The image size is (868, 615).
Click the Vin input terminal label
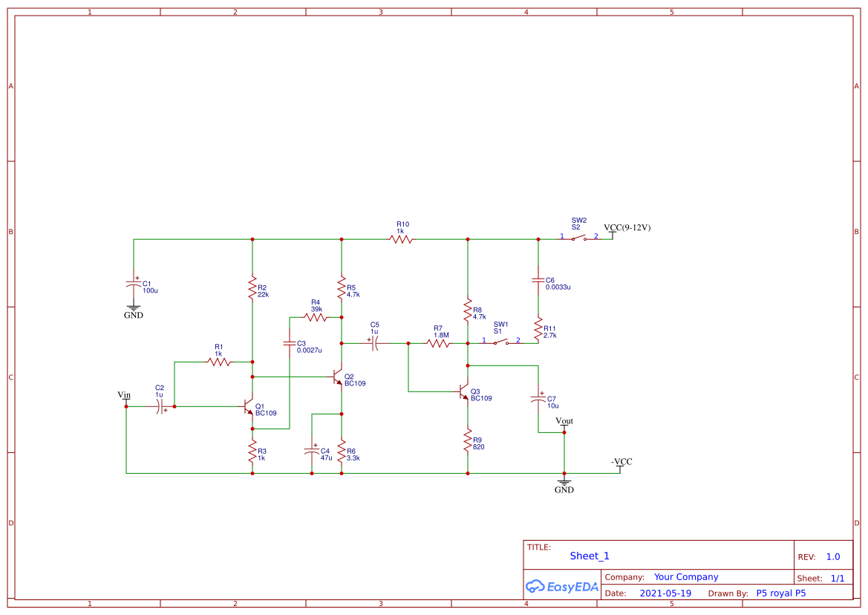click(x=124, y=395)
